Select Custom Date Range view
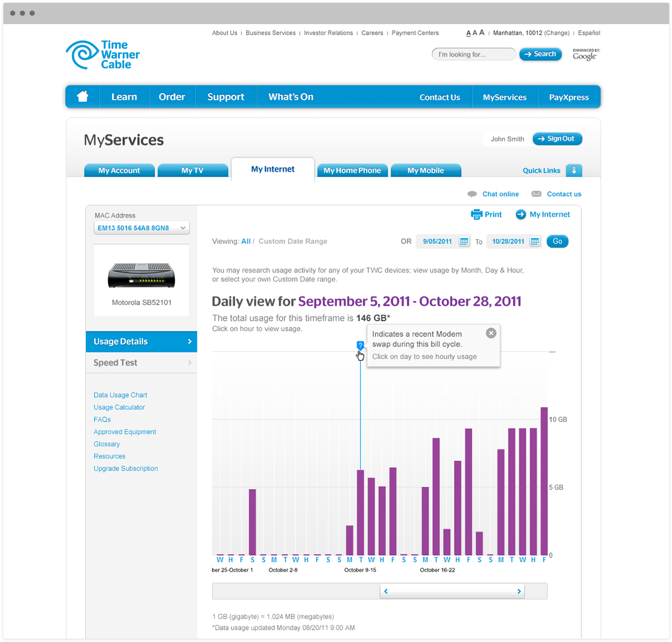Viewport: 672px width, 642px height. point(293,242)
